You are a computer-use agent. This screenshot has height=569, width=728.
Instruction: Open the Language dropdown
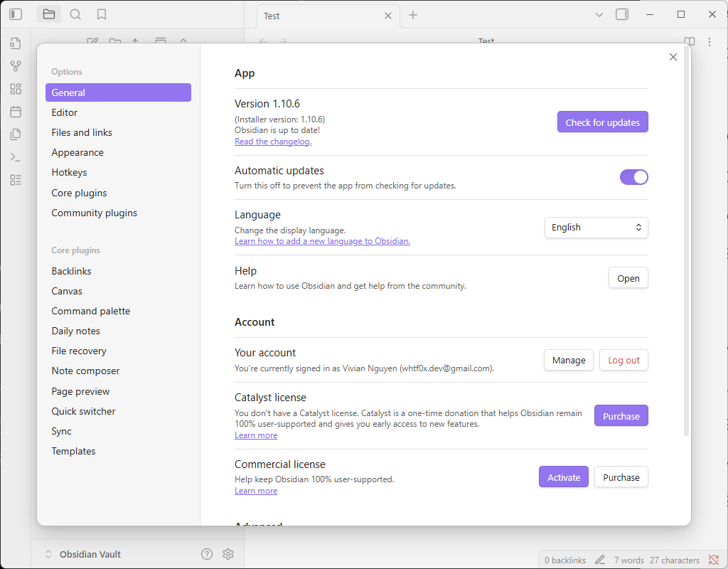coord(596,228)
